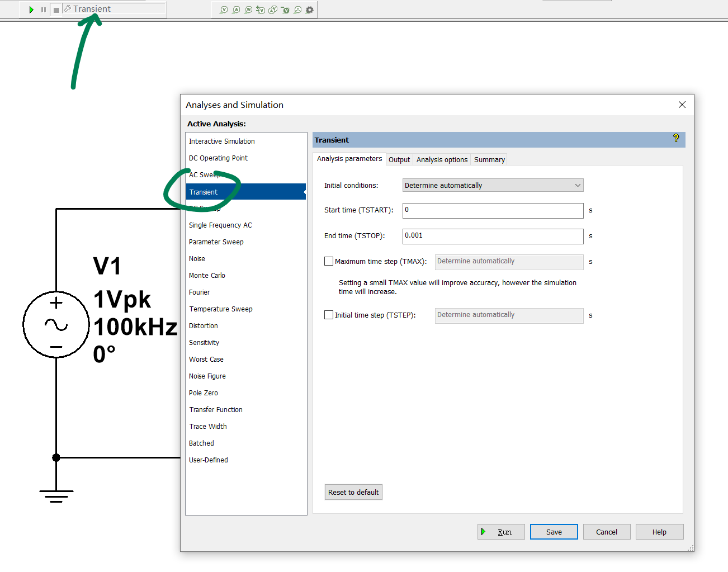
Task: Select the Voltage probe tool
Action: point(224,10)
